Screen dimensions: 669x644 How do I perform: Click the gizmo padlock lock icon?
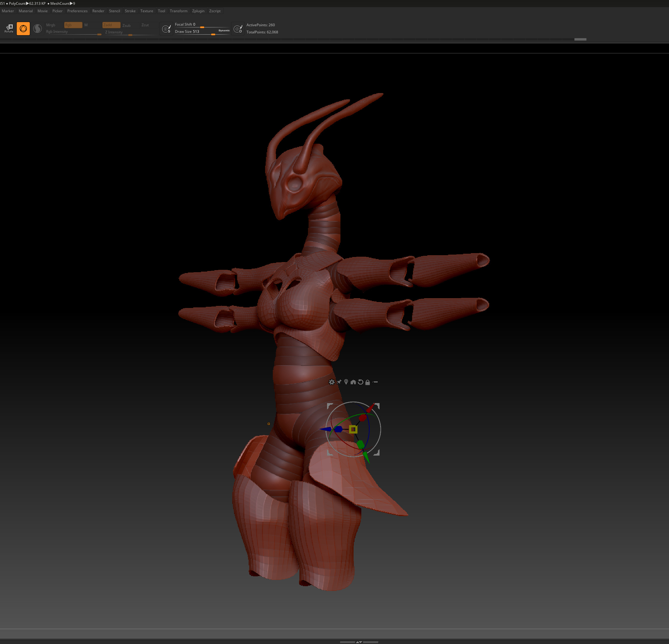[x=368, y=382]
